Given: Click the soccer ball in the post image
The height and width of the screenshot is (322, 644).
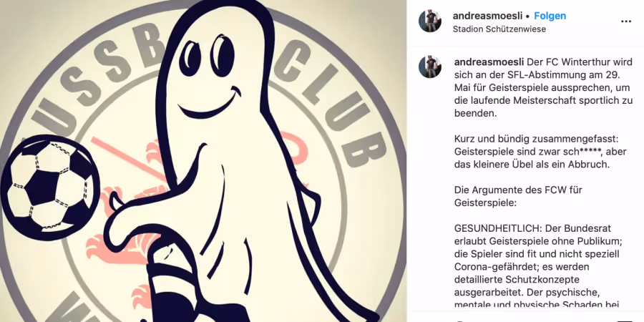Looking at the screenshot, I should (x=49, y=187).
